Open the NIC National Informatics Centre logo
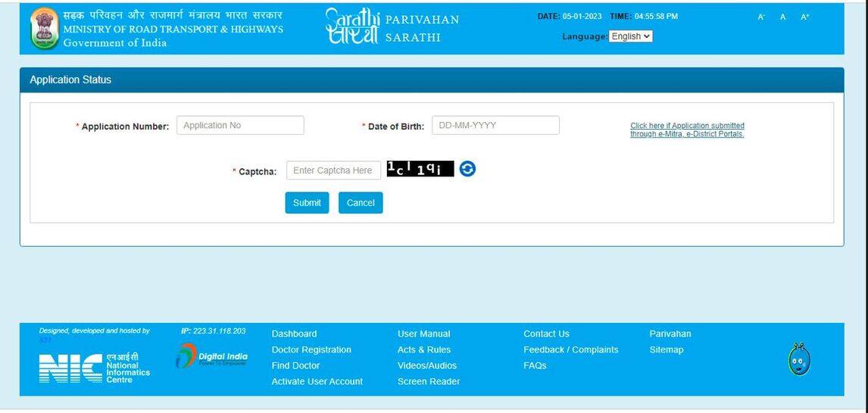The height and width of the screenshot is (413, 868). (95, 368)
